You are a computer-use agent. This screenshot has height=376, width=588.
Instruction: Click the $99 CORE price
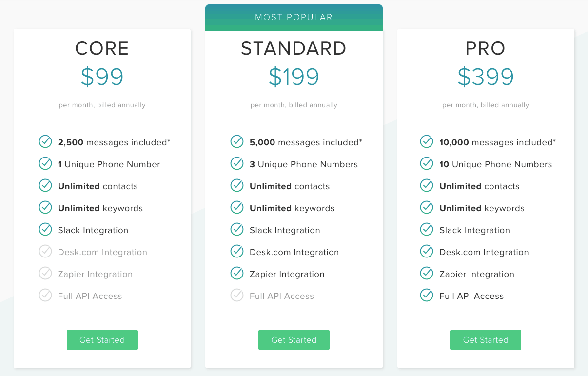click(102, 77)
